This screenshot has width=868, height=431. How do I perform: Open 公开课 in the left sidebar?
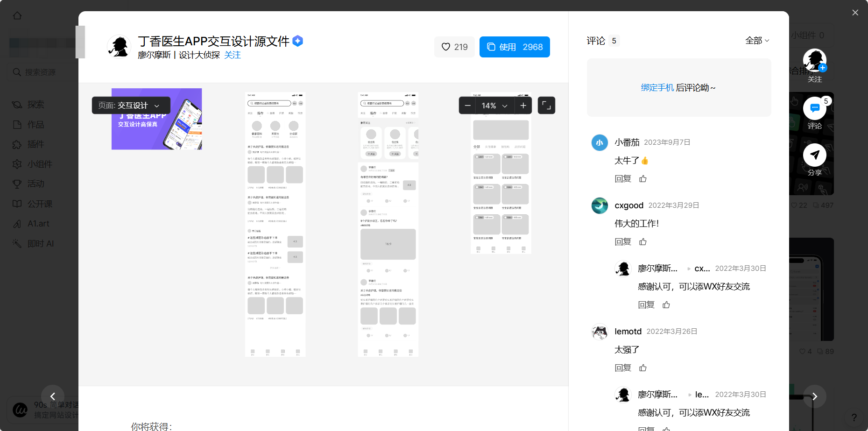click(x=40, y=204)
